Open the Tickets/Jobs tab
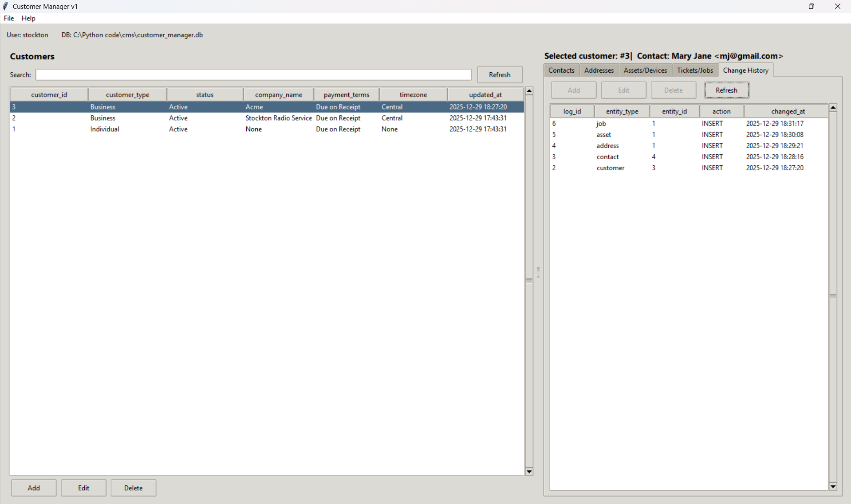 tap(695, 70)
